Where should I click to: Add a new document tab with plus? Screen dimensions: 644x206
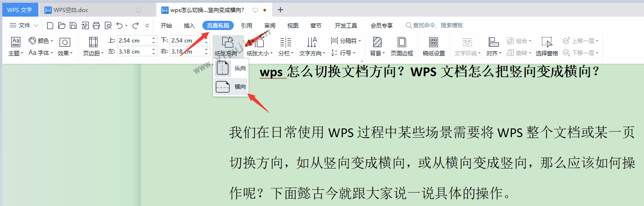tap(280, 10)
